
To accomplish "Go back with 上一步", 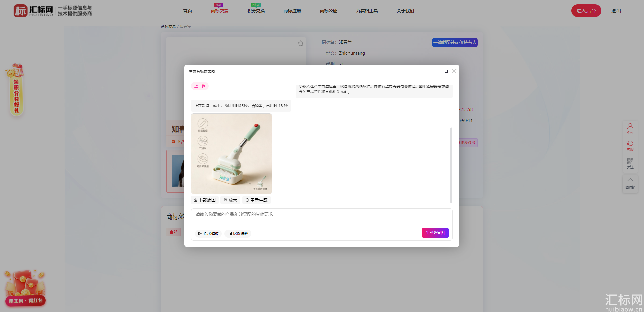I will 200,86.
